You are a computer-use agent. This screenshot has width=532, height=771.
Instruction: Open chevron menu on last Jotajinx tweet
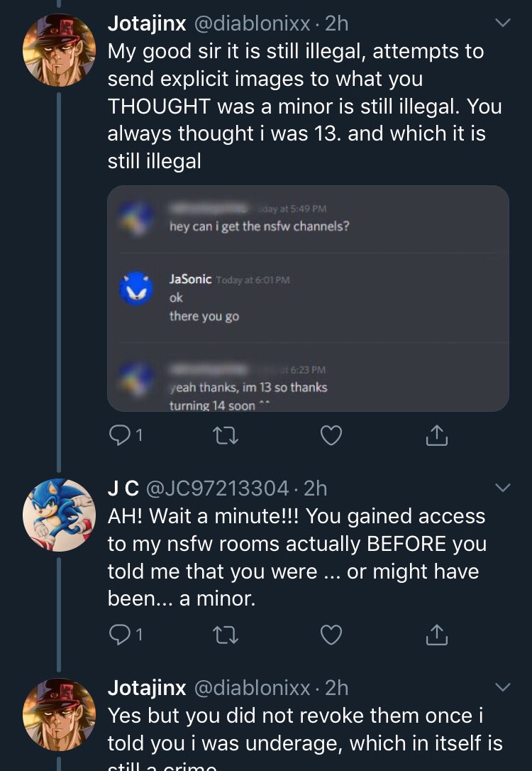click(502, 687)
